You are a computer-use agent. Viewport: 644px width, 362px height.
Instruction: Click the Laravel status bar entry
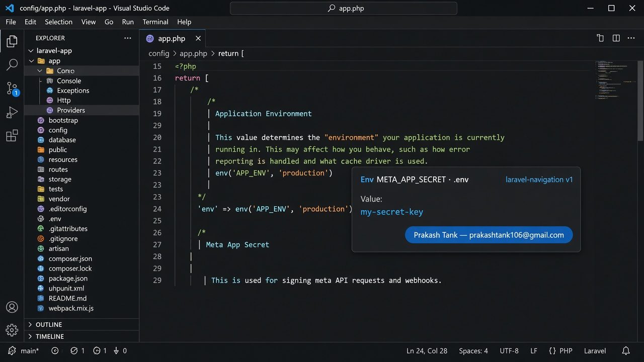(595, 351)
